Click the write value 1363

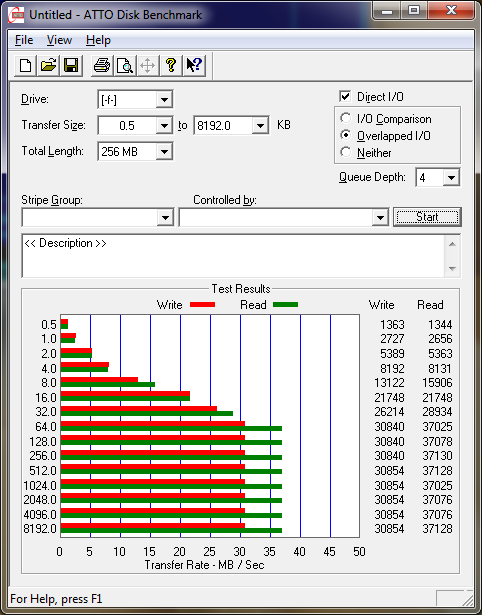[x=392, y=325]
